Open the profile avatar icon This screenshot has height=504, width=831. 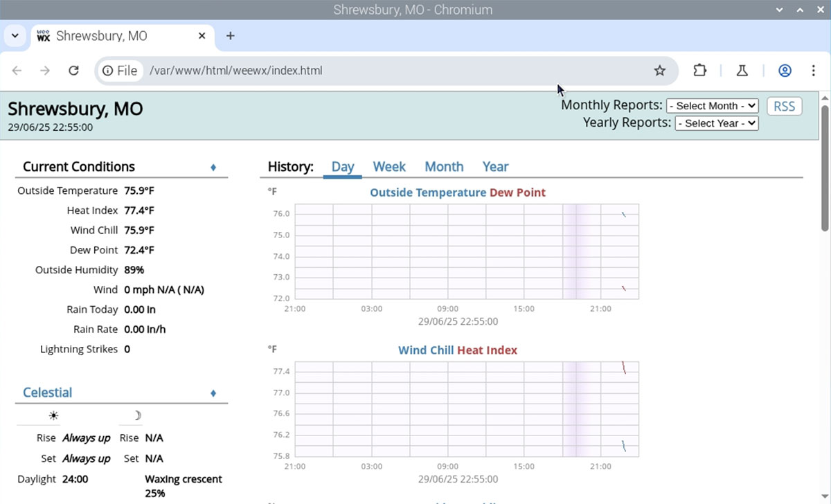pyautogui.click(x=785, y=71)
